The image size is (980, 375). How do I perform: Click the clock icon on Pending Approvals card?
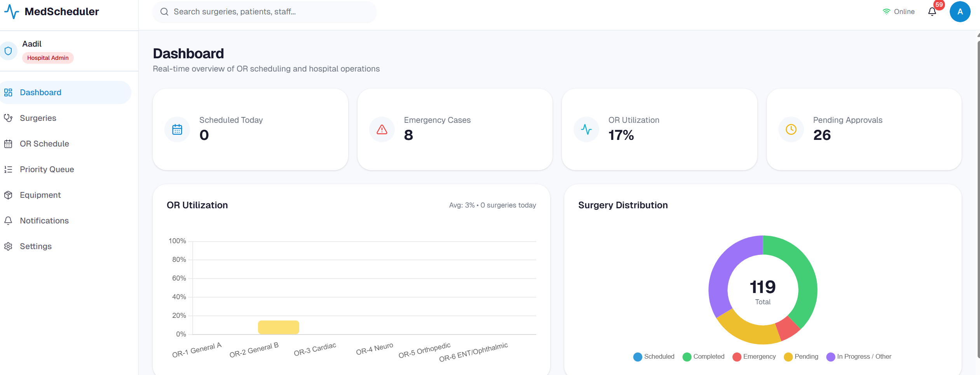791,129
